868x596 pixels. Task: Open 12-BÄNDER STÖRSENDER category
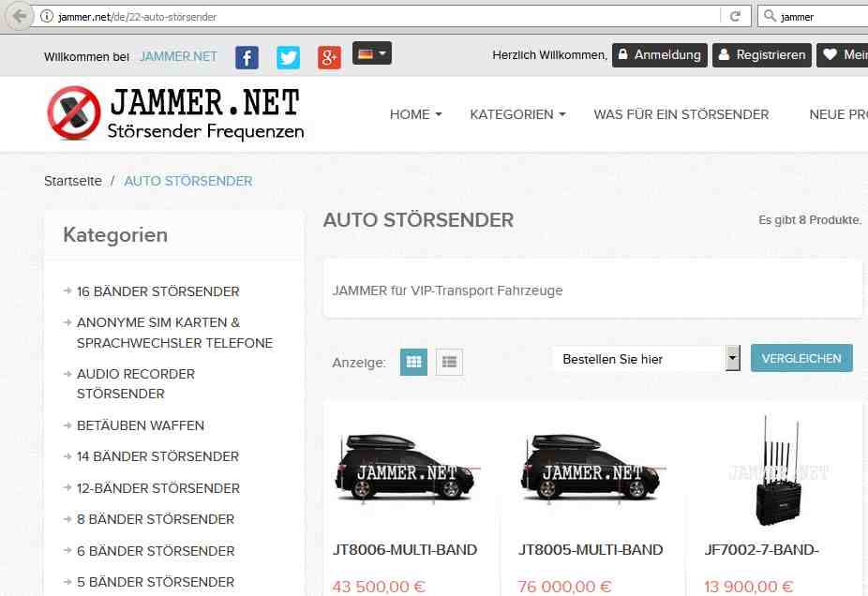pos(158,488)
